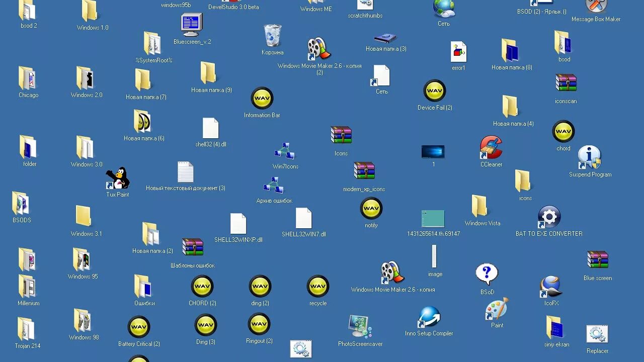
Task: Open Новый текстовый документ (3)
Action: pos(186,172)
